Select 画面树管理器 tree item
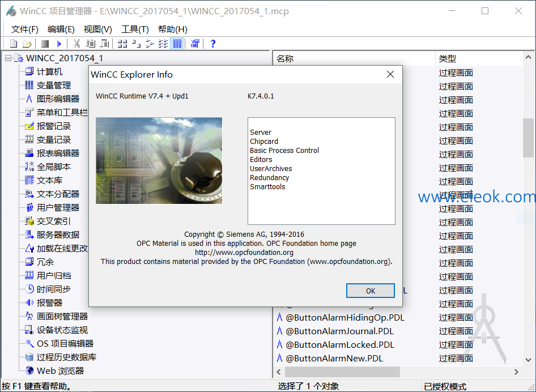 pos(62,317)
